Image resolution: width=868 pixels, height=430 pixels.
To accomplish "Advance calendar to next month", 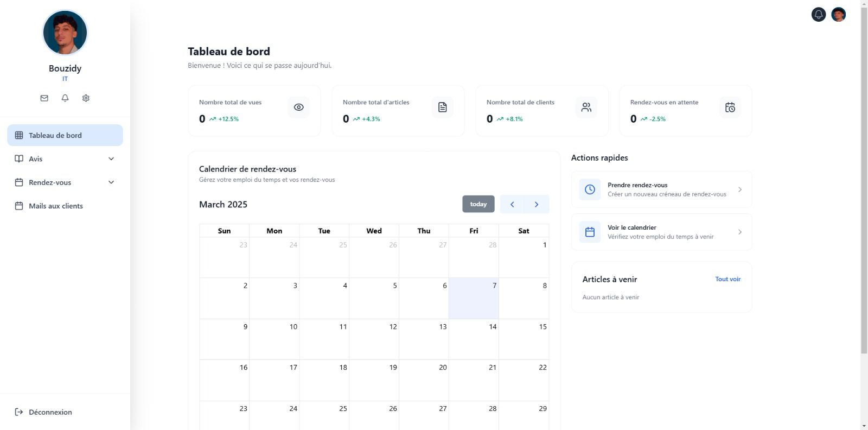I will click(x=537, y=204).
